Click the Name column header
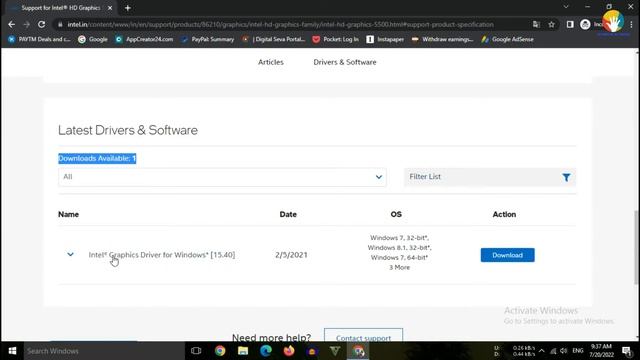Image resolution: width=640 pixels, height=360 pixels. [x=69, y=214]
